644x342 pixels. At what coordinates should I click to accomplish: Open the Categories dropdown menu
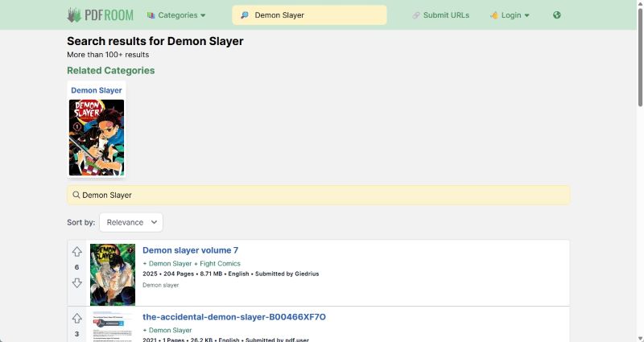(x=176, y=15)
